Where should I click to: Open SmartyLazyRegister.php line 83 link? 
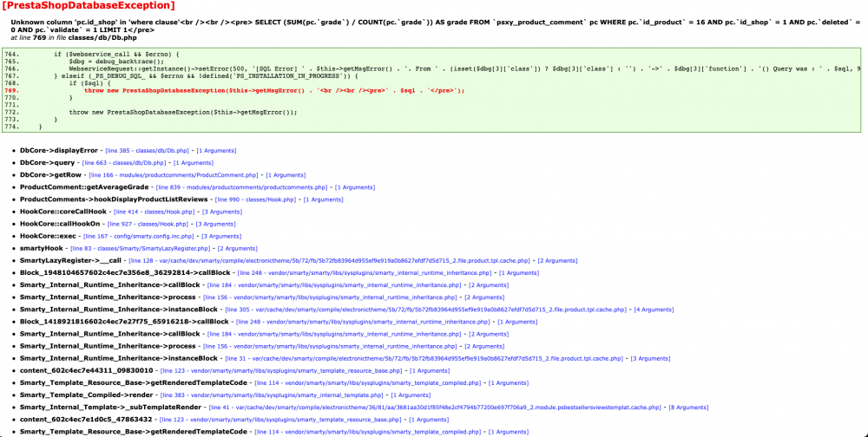coord(139,248)
